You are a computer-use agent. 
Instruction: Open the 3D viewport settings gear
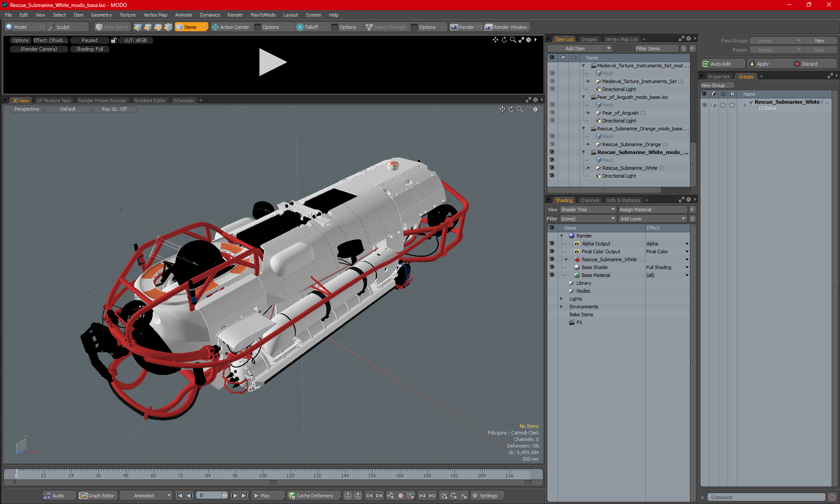pos(535,109)
